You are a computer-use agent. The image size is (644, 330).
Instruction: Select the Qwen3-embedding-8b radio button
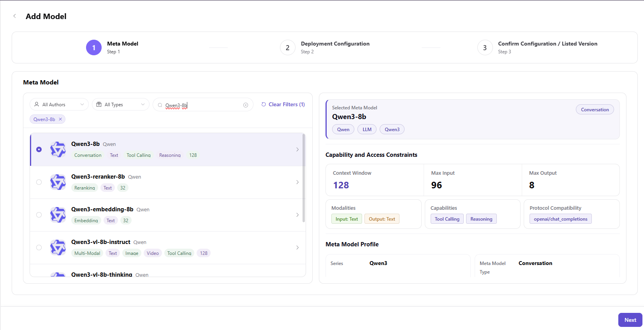click(x=39, y=215)
